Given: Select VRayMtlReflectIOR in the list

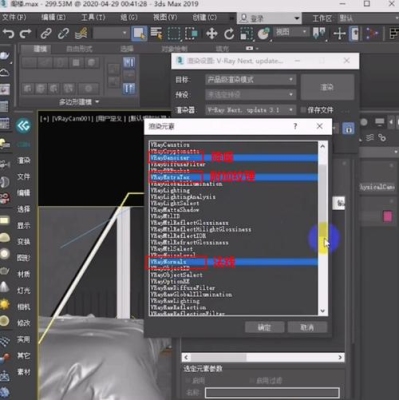Looking at the screenshot, I should [233, 236].
